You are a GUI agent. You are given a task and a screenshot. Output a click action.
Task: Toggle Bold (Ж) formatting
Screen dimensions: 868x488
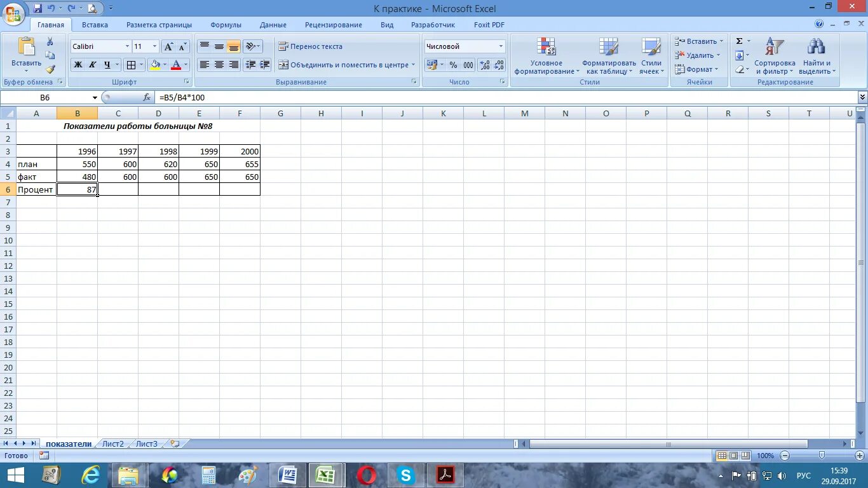pyautogui.click(x=78, y=65)
